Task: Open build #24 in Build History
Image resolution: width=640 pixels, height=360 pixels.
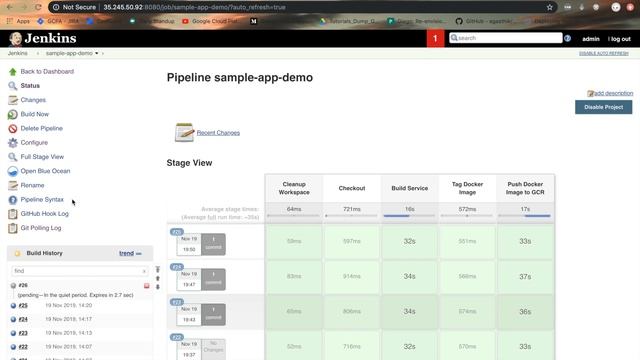Action: pyautogui.click(x=23, y=319)
